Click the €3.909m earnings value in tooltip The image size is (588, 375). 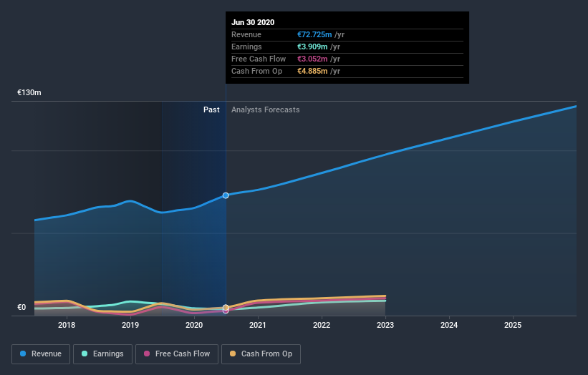tap(312, 47)
